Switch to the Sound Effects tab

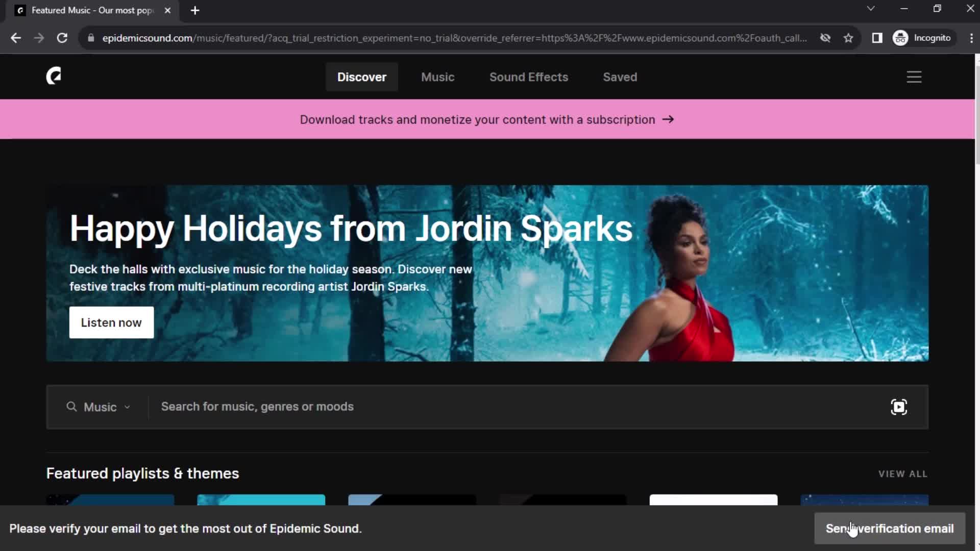tap(528, 77)
